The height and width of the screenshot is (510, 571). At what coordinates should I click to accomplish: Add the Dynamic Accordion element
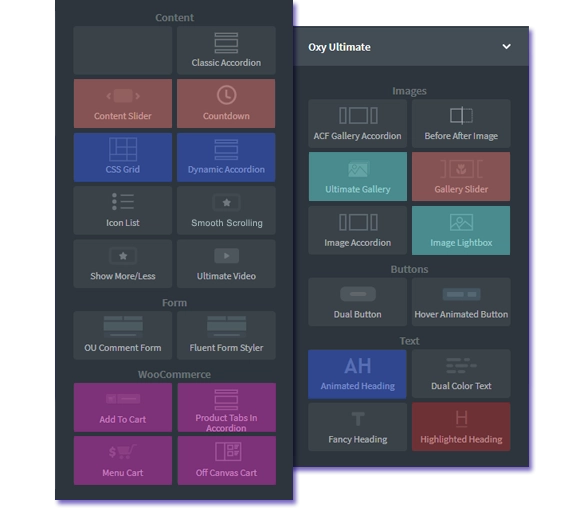click(226, 157)
